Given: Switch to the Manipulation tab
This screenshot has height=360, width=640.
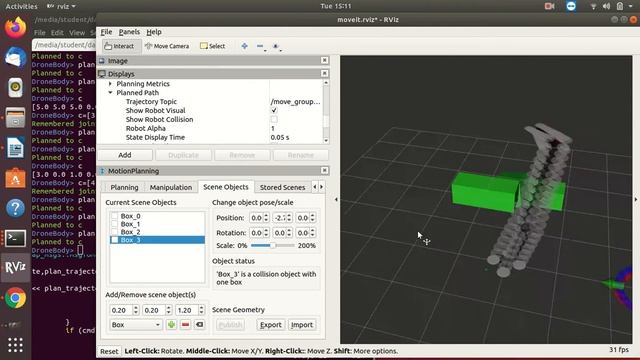Looking at the screenshot, I should pos(171,187).
